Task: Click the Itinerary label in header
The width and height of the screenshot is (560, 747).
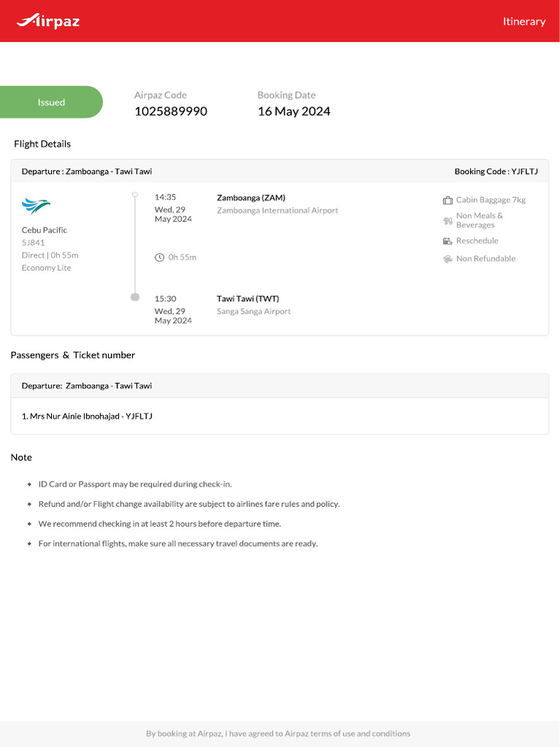Action: (524, 21)
